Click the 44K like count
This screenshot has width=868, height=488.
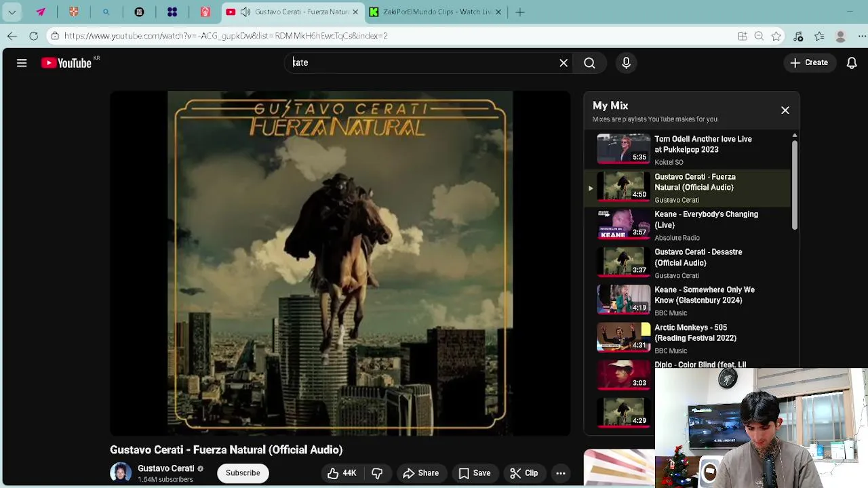[x=349, y=473]
